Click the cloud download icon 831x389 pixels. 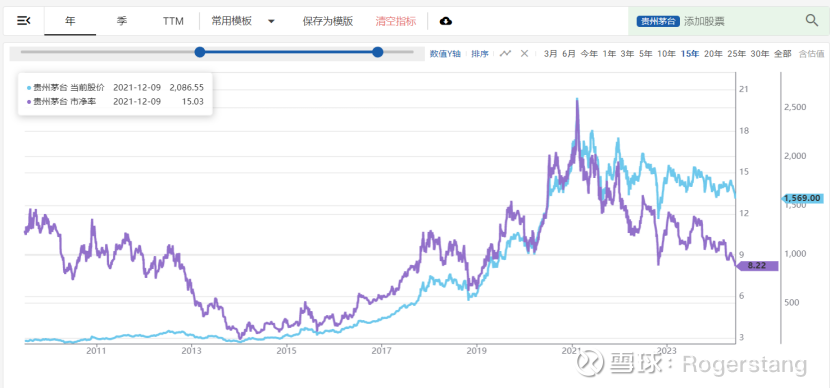click(x=446, y=21)
